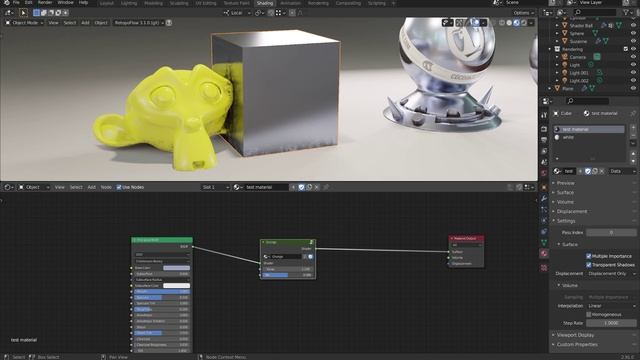Open the Object Data tab icon
The width and height of the screenshot is (640, 360).
point(544,242)
